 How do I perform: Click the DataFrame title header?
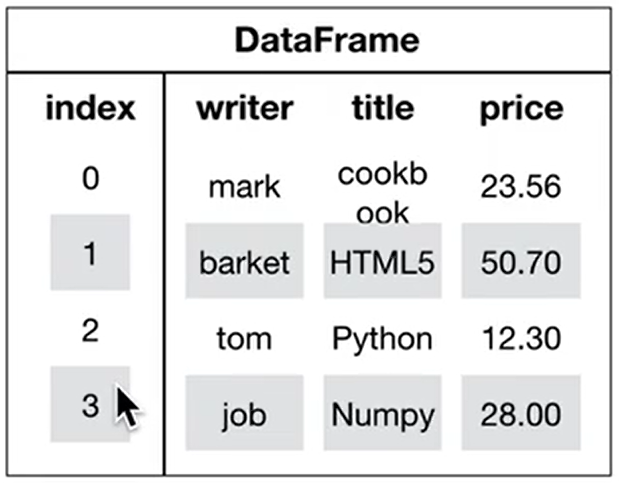pyautogui.click(x=327, y=40)
